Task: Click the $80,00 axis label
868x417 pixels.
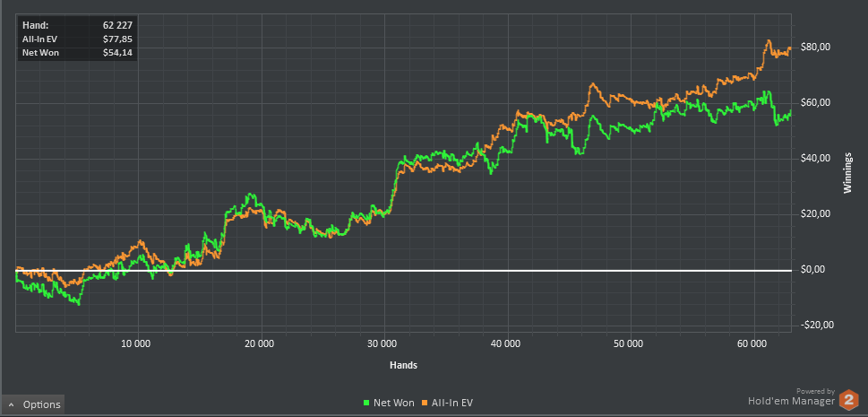Action: tap(815, 48)
